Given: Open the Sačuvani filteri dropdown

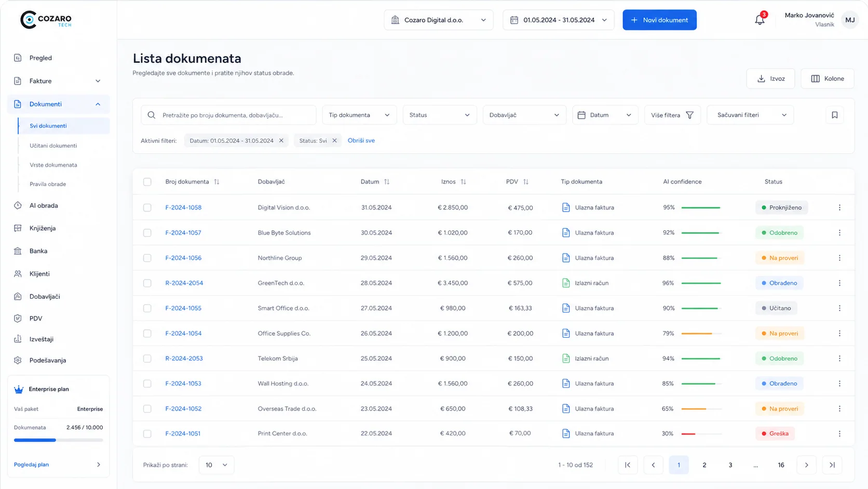Looking at the screenshot, I should [x=750, y=115].
